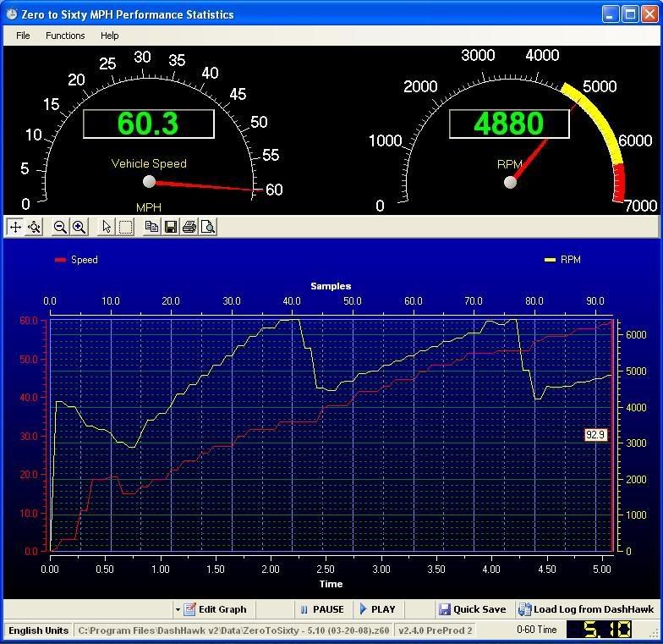
Task: Click the zoom in magnifier icon
Action: click(79, 227)
